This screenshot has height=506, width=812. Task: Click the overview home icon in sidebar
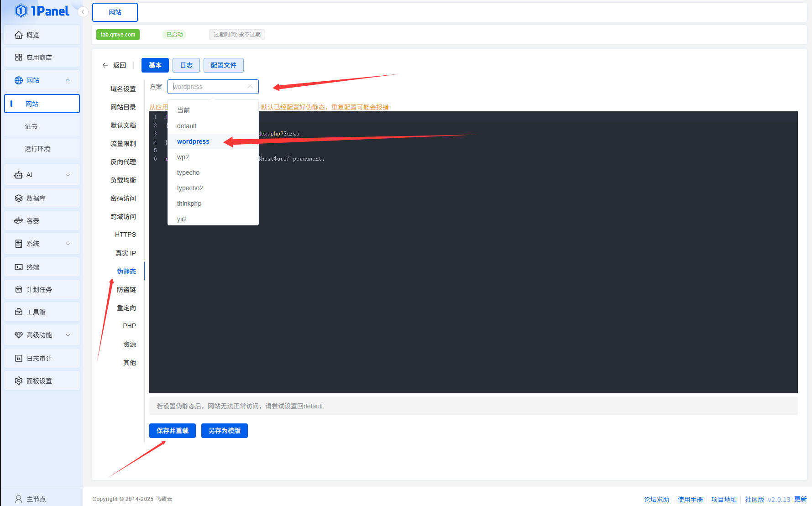point(19,35)
